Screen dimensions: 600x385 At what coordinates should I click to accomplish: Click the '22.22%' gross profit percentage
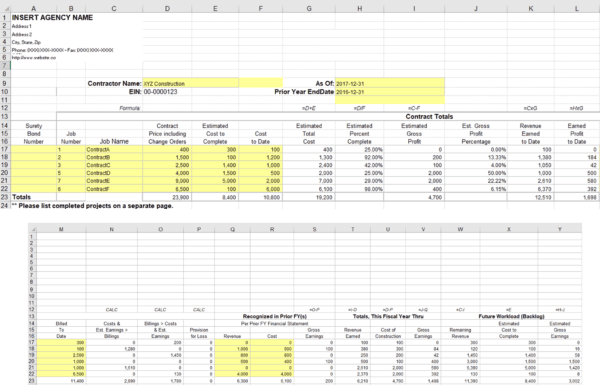pyautogui.click(x=476, y=181)
